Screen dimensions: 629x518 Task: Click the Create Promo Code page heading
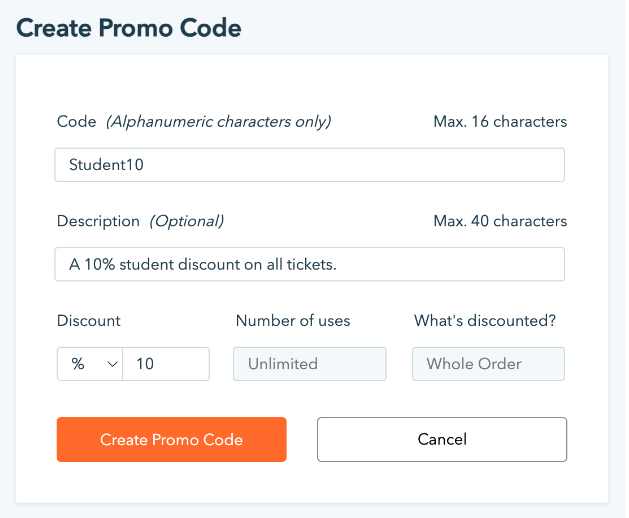coord(129,28)
